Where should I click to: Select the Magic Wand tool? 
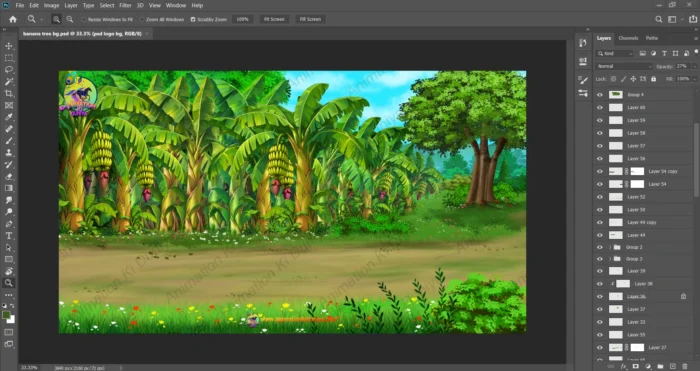click(x=8, y=82)
